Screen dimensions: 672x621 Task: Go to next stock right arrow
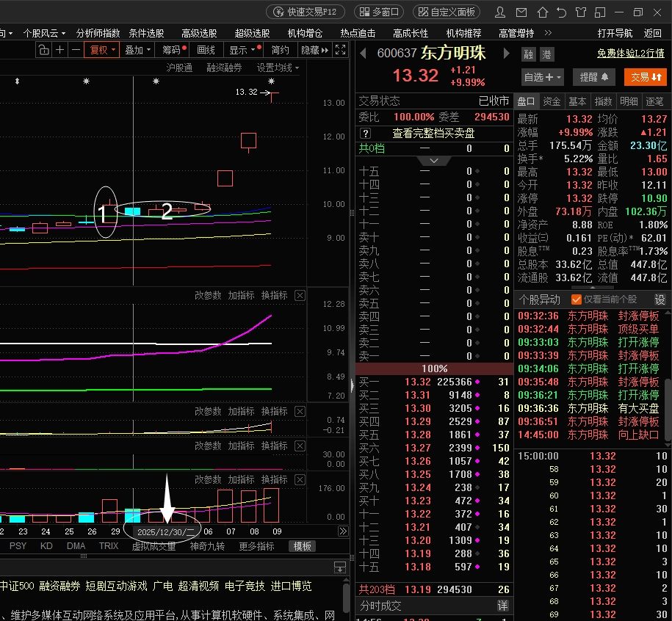pos(507,53)
